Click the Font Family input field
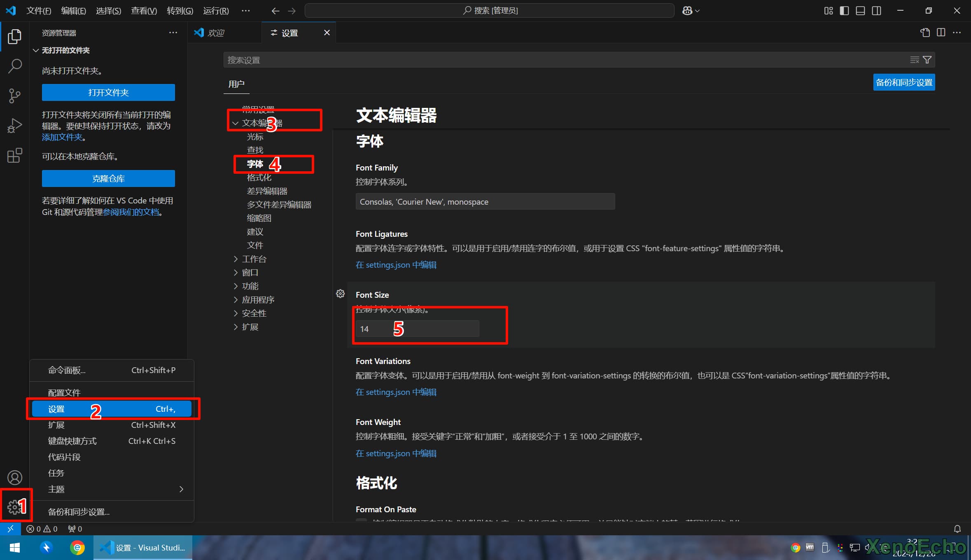This screenshot has height=560, width=971. [x=485, y=202]
